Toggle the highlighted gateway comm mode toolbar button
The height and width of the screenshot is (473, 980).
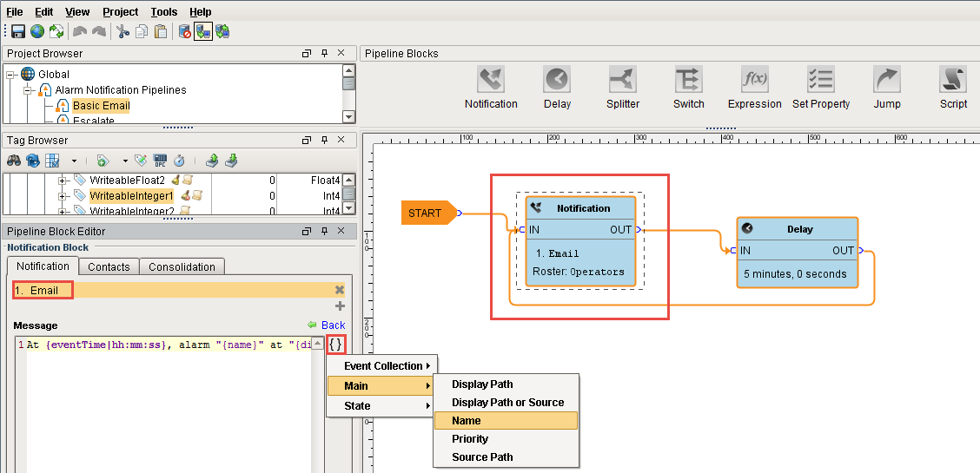click(x=203, y=31)
